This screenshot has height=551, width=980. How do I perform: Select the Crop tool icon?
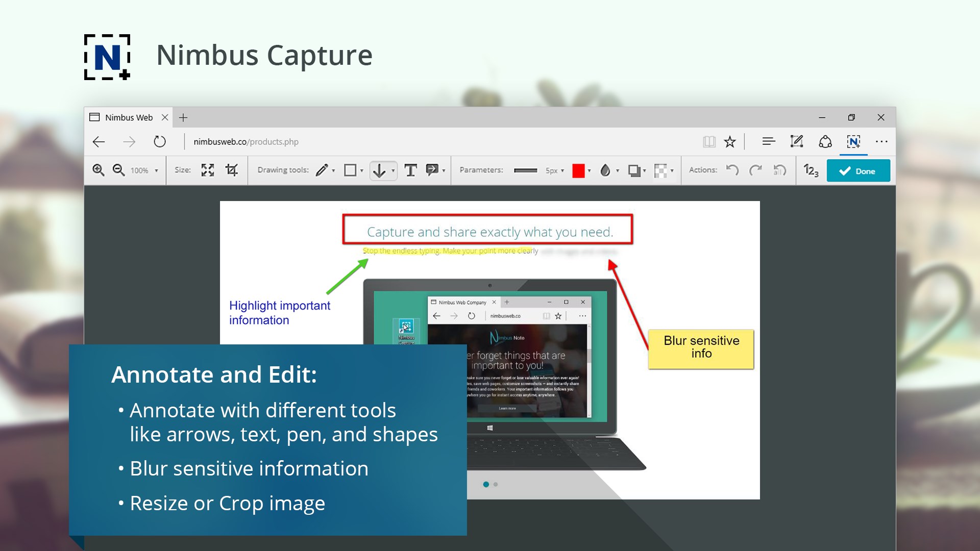click(232, 170)
